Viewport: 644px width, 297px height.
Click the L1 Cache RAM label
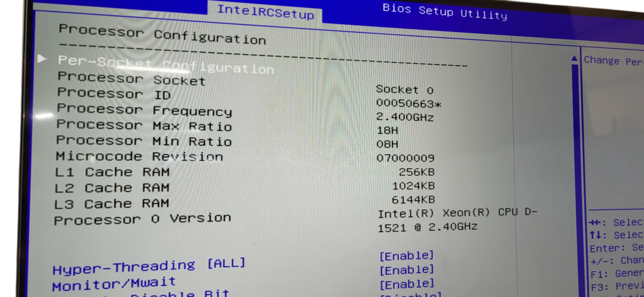tap(112, 172)
